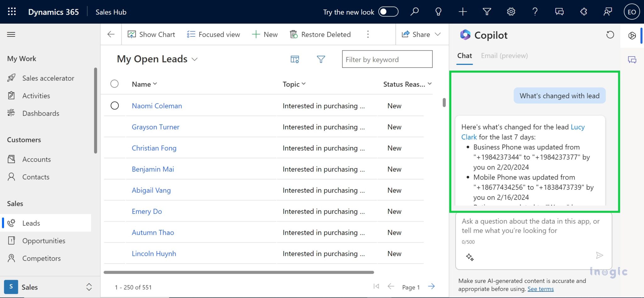Open the app launcher waffle icon
Screen dimensions: 644x298
[11, 12]
